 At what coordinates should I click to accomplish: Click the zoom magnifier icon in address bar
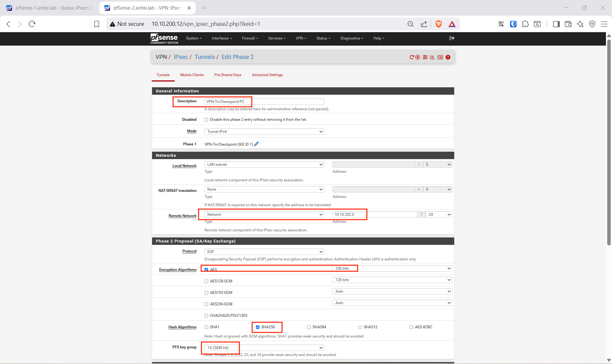pos(411,24)
